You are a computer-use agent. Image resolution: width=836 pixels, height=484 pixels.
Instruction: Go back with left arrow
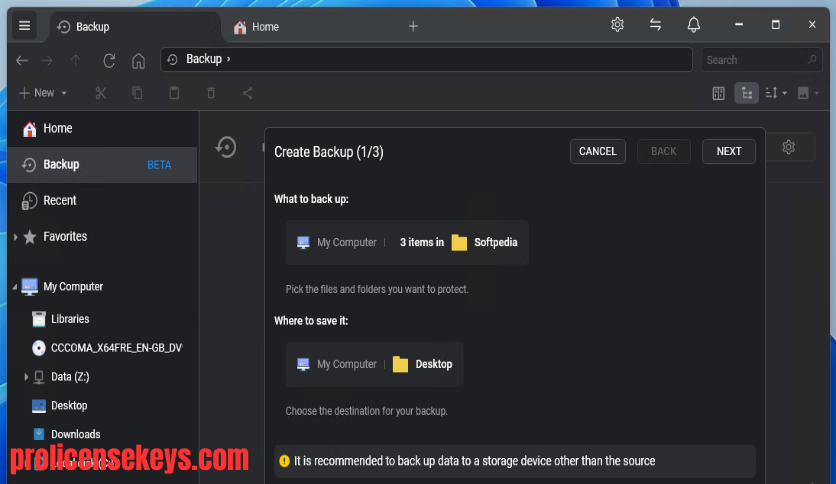[x=22, y=60]
